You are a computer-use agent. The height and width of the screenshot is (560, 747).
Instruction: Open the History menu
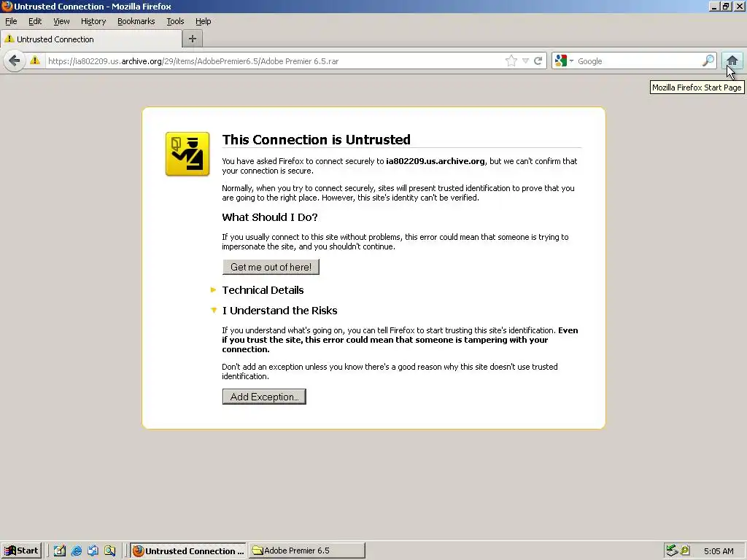coord(93,21)
